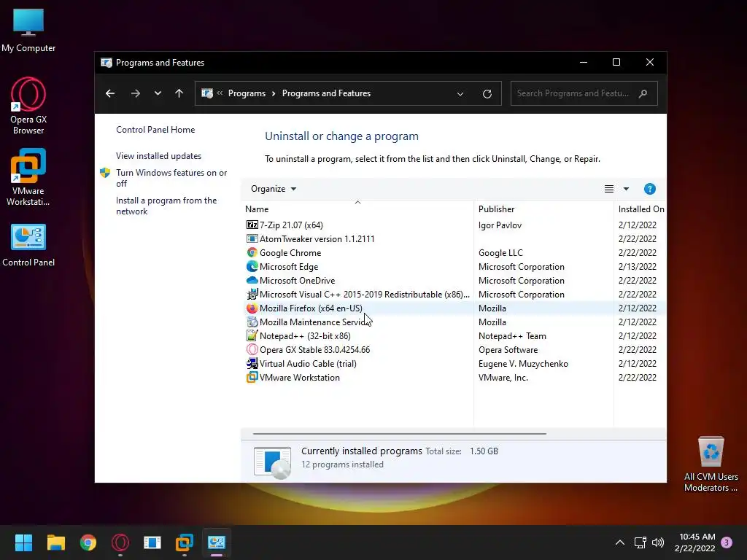Select the Mozilla Firefox (x64 en-US) entry

[x=311, y=308]
